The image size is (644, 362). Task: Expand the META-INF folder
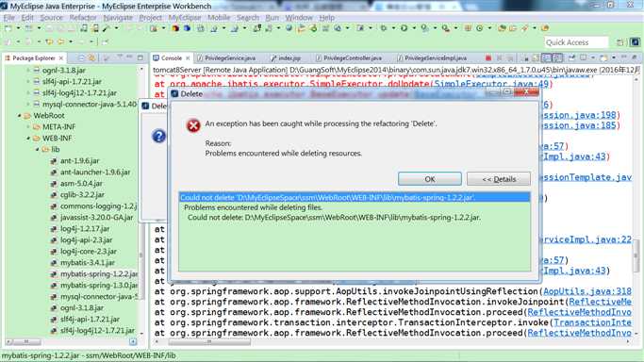(x=28, y=127)
